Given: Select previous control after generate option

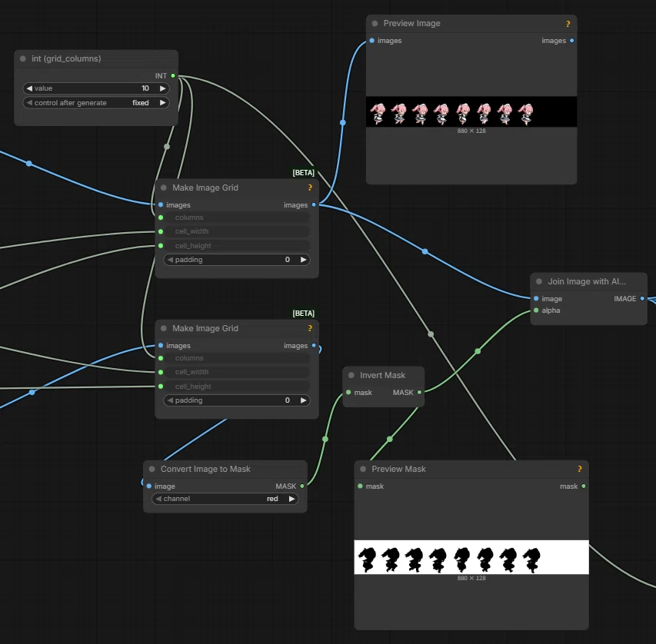Looking at the screenshot, I should 29,103.
